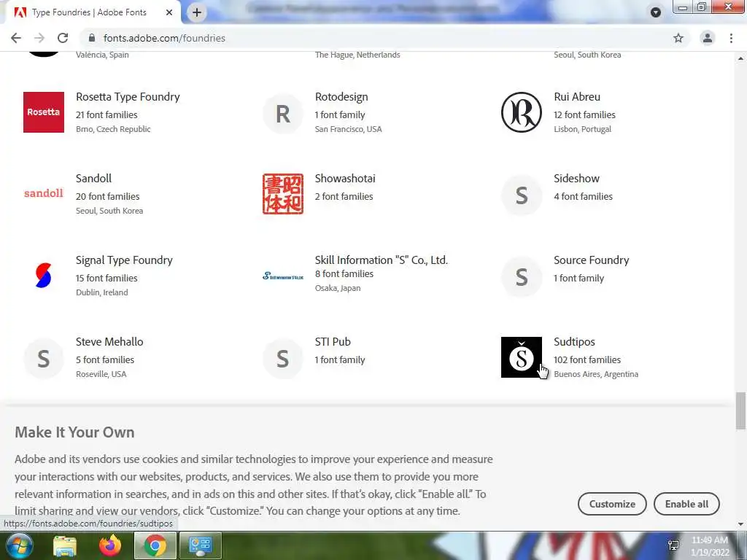This screenshot has width=747, height=560.
Task: Open the tab search dropdown arrow
Action: coord(656,12)
